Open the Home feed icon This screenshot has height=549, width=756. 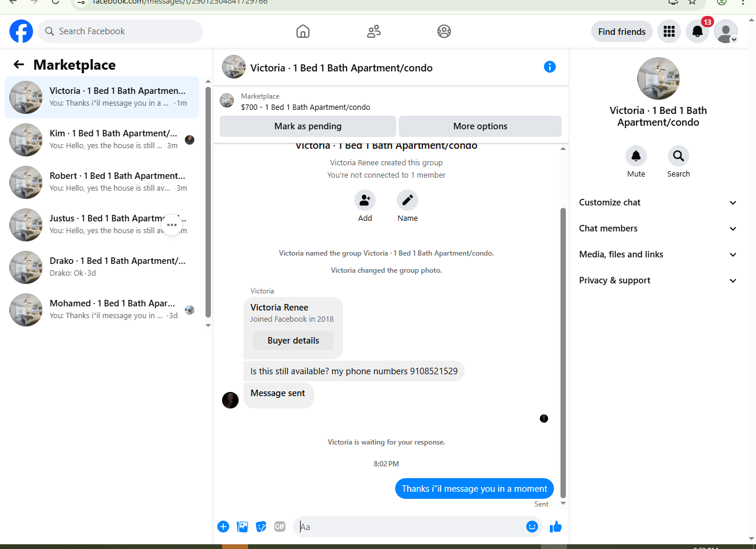(303, 31)
